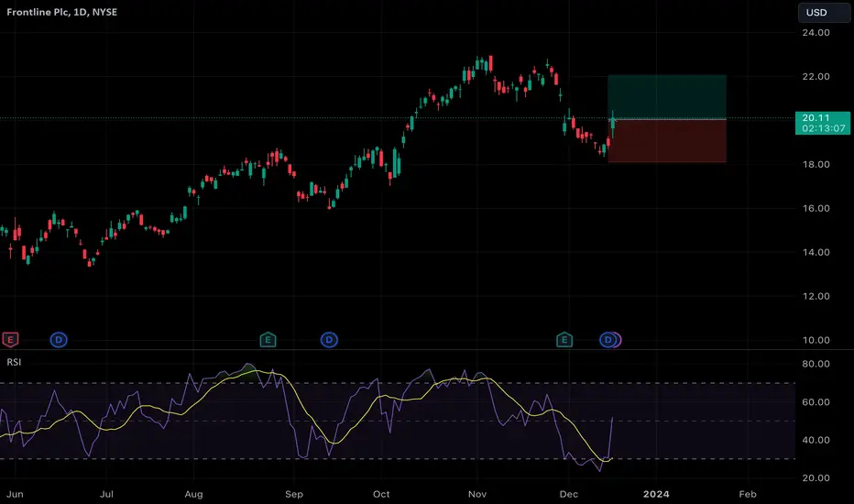Click the 20.00 RSI scale label
The height and width of the screenshot is (504, 854).
click(x=816, y=478)
